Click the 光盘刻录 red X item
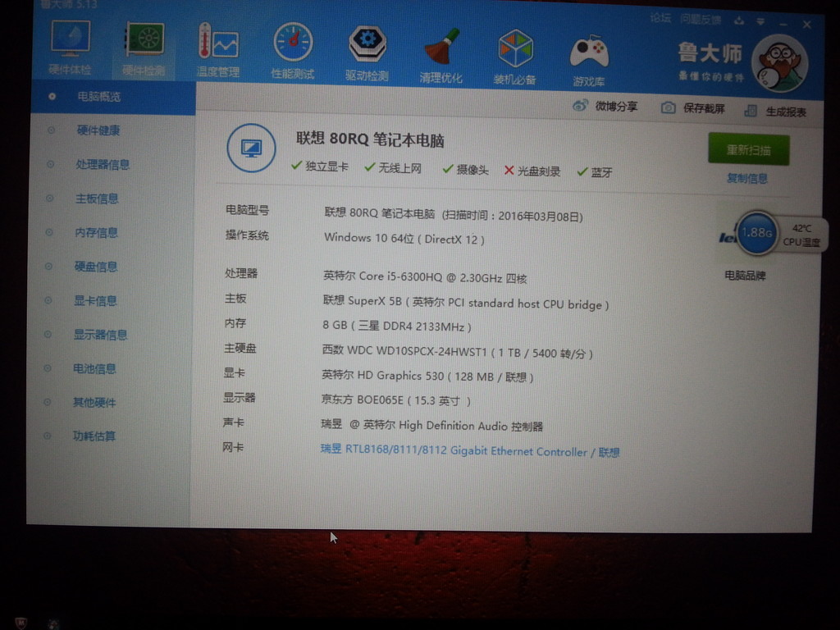840x630 pixels. (x=532, y=171)
